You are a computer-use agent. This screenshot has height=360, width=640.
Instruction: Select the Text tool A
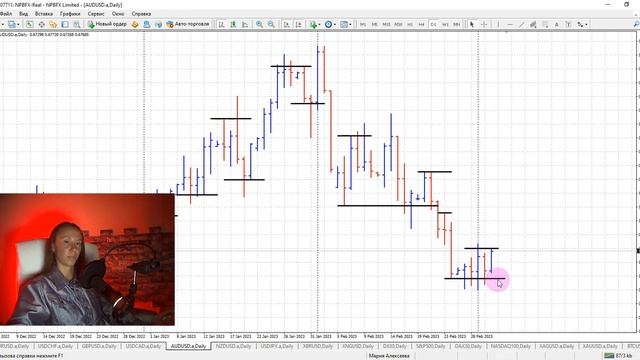pos(557,24)
